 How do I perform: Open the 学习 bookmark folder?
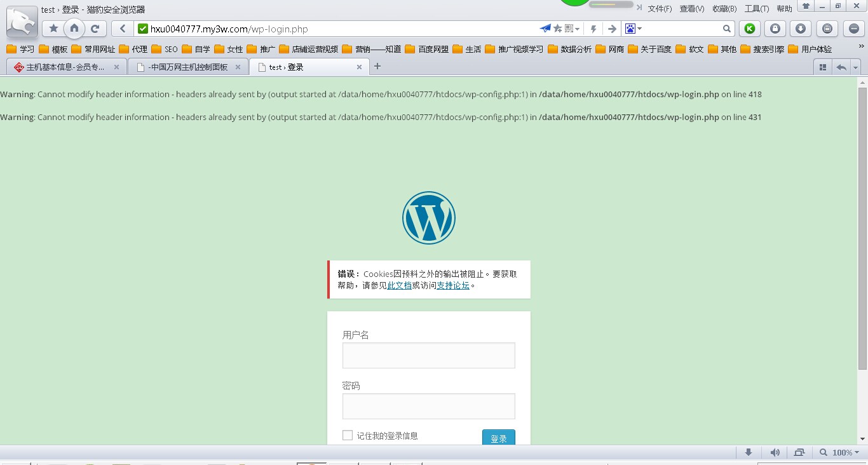click(x=20, y=49)
